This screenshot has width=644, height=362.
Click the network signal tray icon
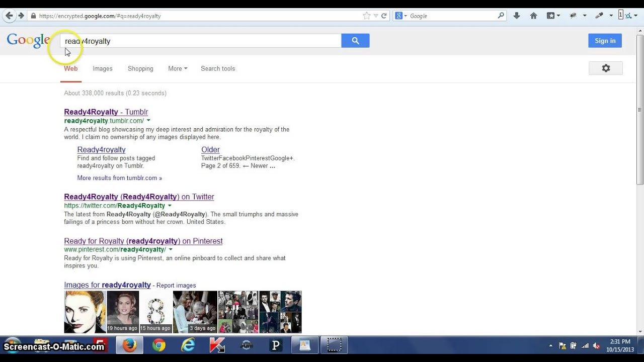click(585, 346)
